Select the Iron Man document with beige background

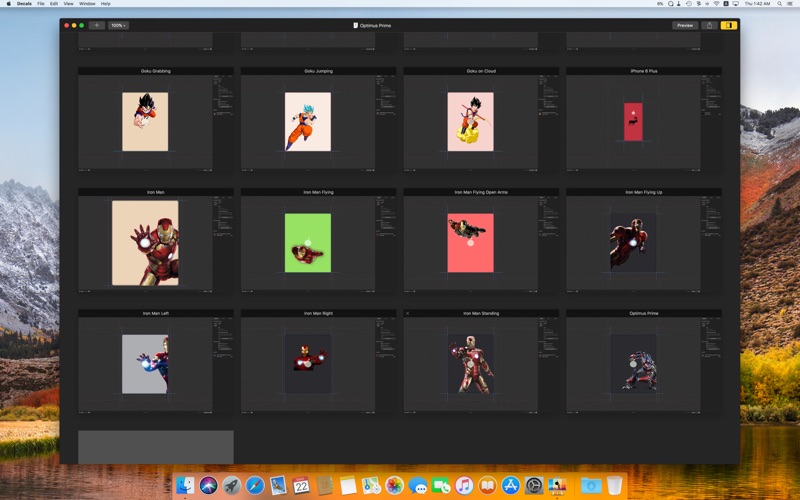[x=156, y=241]
